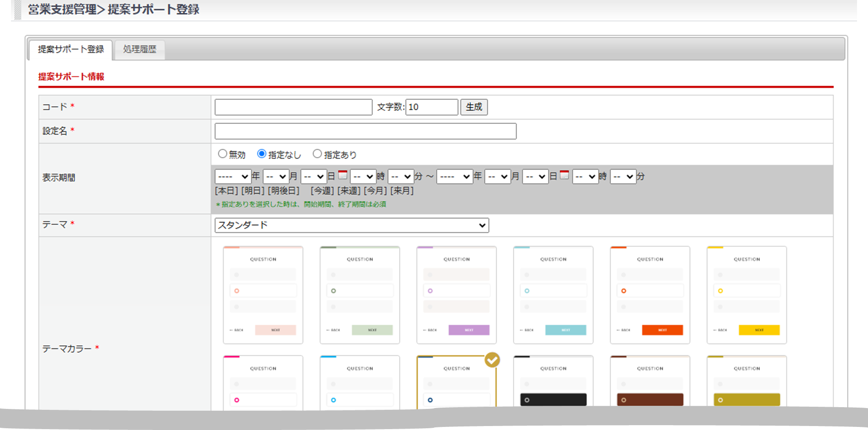This screenshot has height=430, width=868.
Task: Click the [本日] date shortcut link
Action: pos(227,191)
